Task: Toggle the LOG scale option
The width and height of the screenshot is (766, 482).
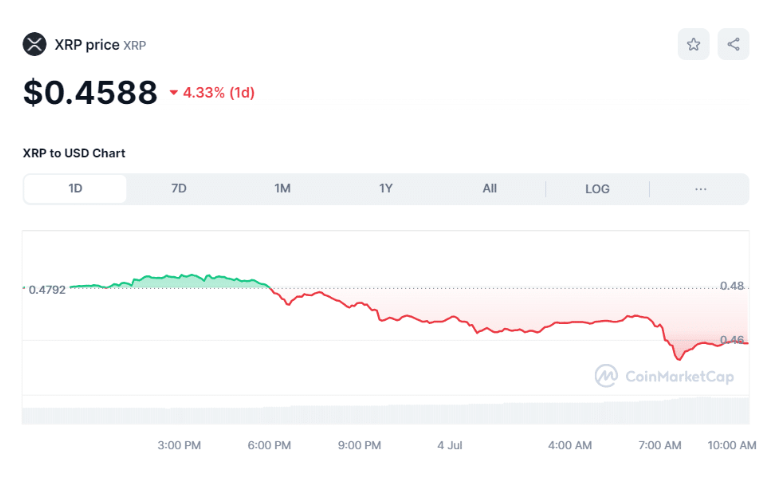Action: (597, 188)
